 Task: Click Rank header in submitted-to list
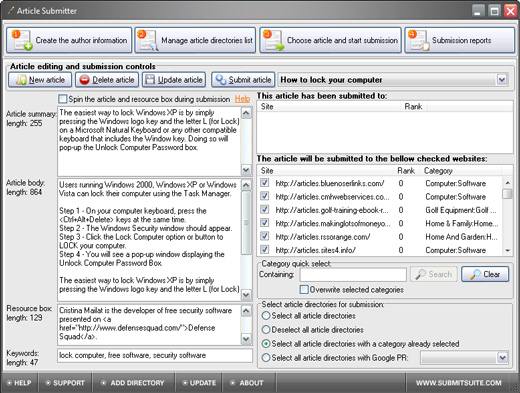point(414,107)
